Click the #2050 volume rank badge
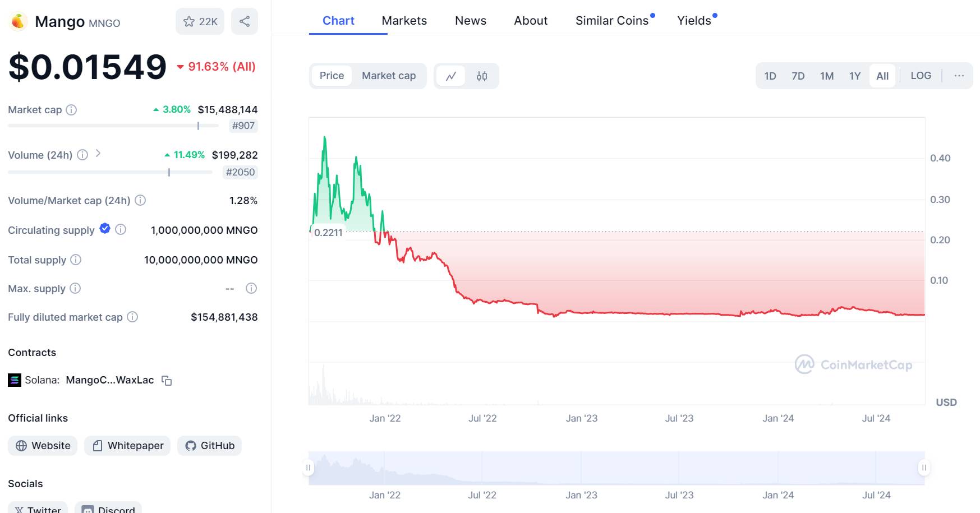The height and width of the screenshot is (513, 980). pyautogui.click(x=240, y=172)
